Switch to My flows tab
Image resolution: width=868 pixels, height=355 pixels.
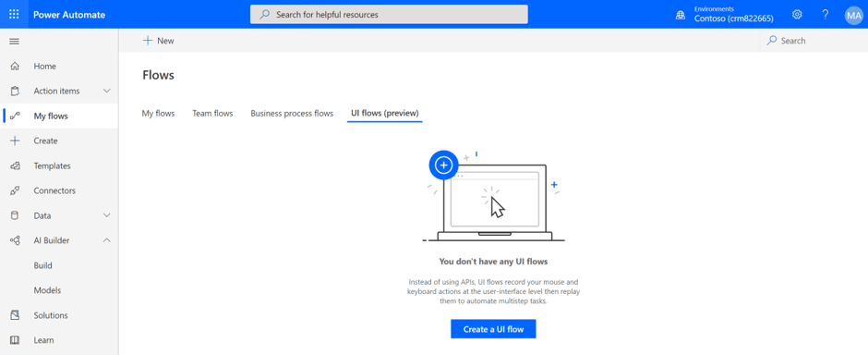[x=158, y=114]
